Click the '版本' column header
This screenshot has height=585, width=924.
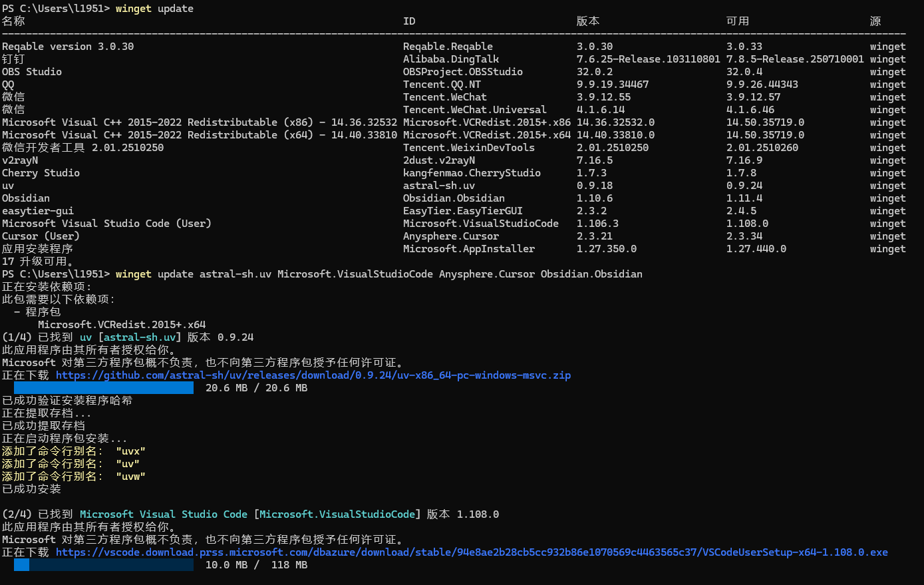(588, 21)
